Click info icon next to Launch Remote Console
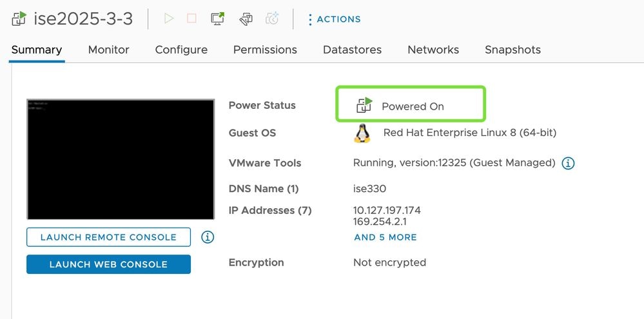The height and width of the screenshot is (319, 644). point(208,237)
